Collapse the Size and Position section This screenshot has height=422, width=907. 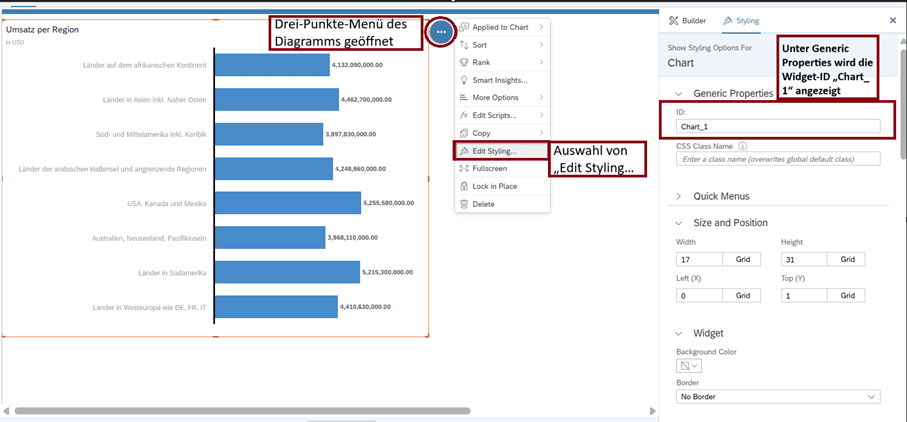(x=680, y=223)
